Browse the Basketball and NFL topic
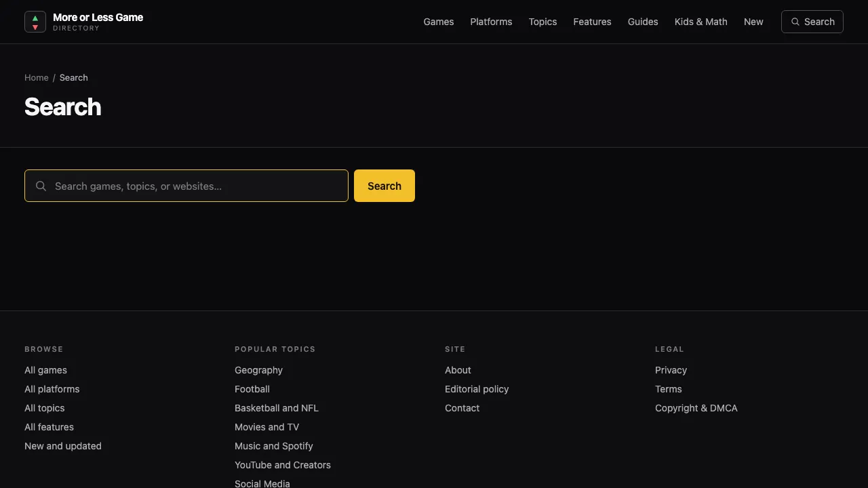This screenshot has width=868, height=488. click(x=277, y=408)
